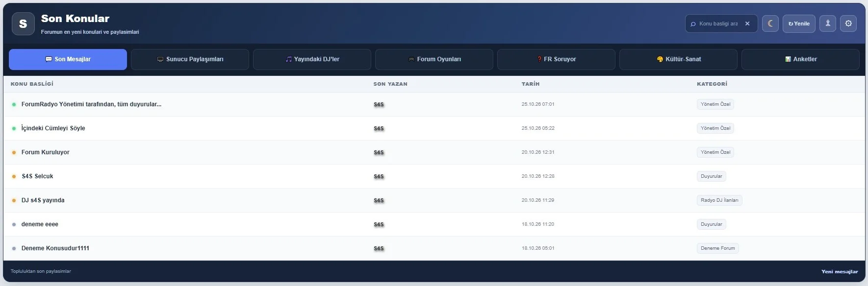Switch to Sunucu Paylaşımları tab
This screenshot has height=286, width=868.
click(190, 59)
